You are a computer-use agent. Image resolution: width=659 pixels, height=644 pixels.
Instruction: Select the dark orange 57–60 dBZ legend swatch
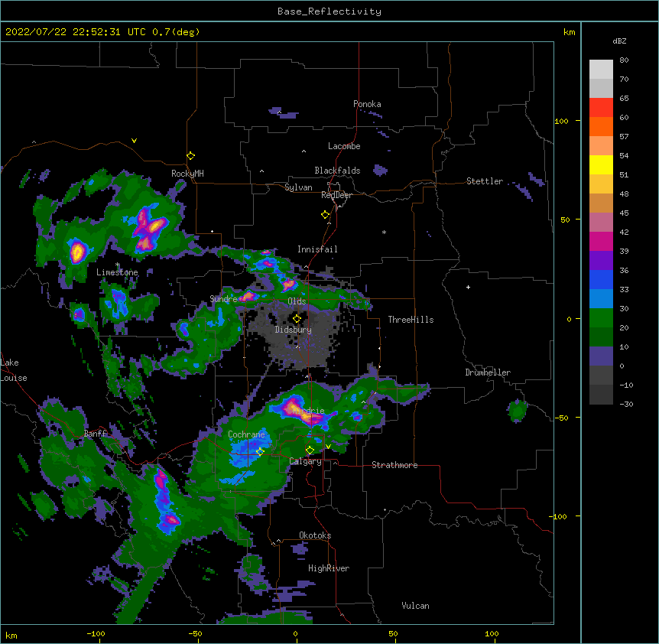tap(601, 126)
